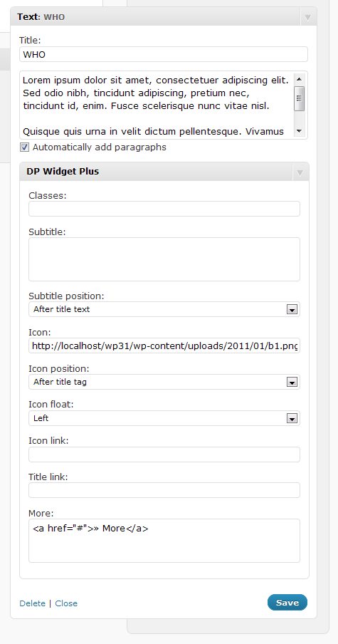Viewport: 338px width, 644px height.
Task: Save the widget settings
Action: tap(287, 603)
